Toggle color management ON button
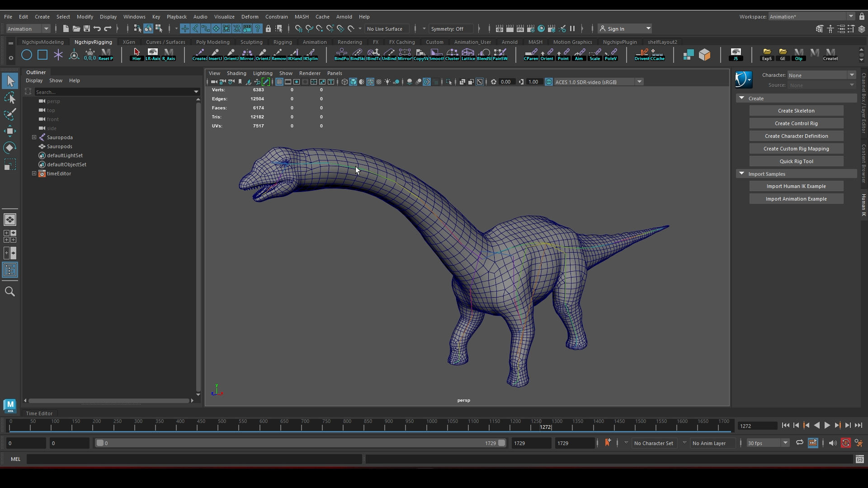This screenshot has height=488, width=868. (x=549, y=82)
